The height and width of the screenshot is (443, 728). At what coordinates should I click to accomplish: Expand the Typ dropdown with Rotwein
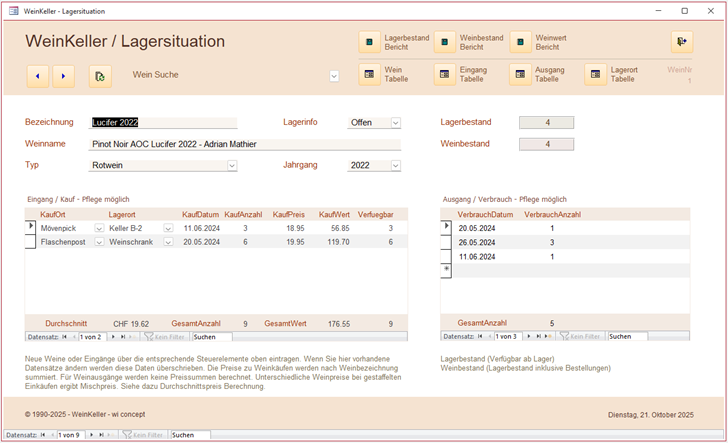pyautogui.click(x=232, y=165)
